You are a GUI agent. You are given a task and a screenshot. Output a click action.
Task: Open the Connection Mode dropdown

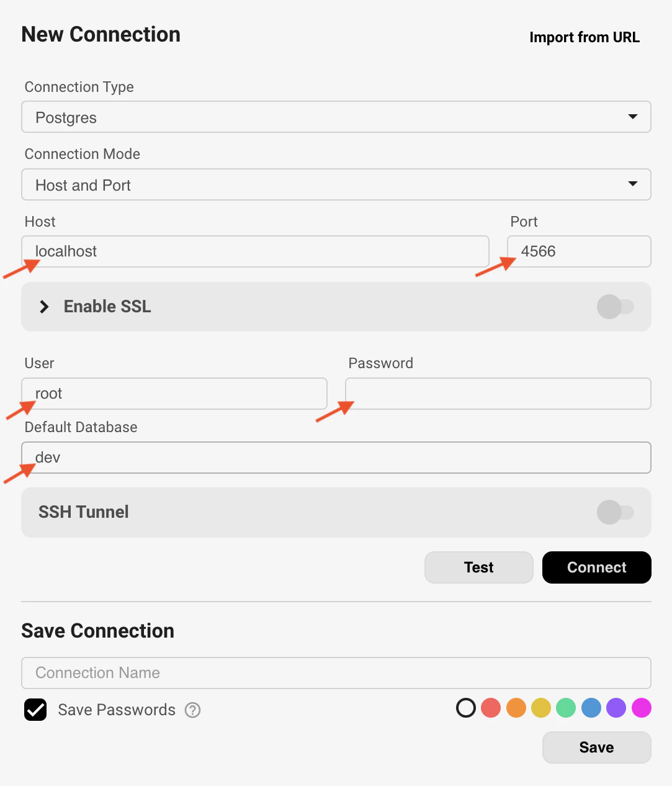coord(336,184)
